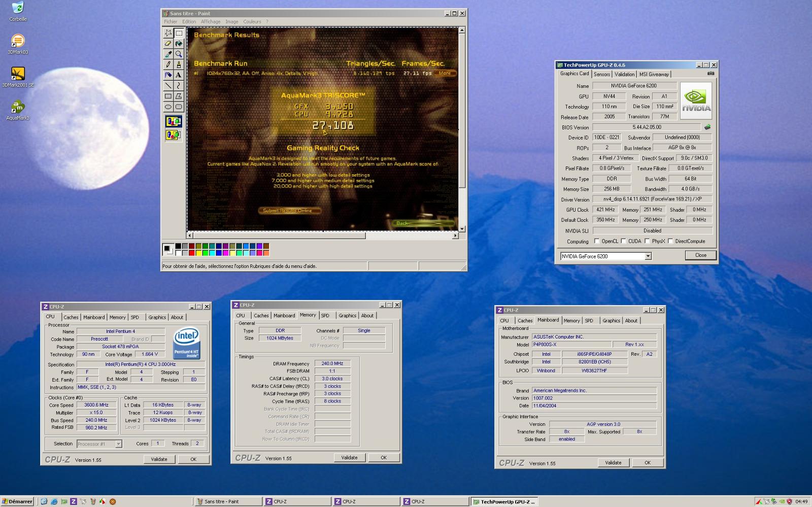Switch to the Validation tab in GPU-Z
The width and height of the screenshot is (812, 507).
click(625, 74)
